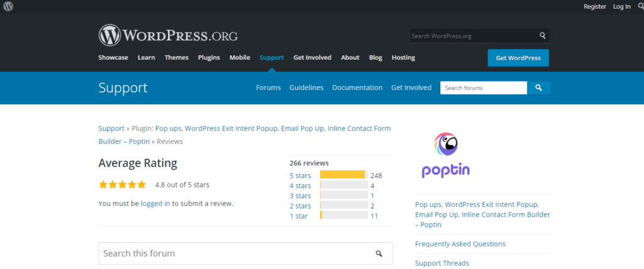Click the 248 count next to 5 stars
This screenshot has width=644, height=269.
point(376,176)
